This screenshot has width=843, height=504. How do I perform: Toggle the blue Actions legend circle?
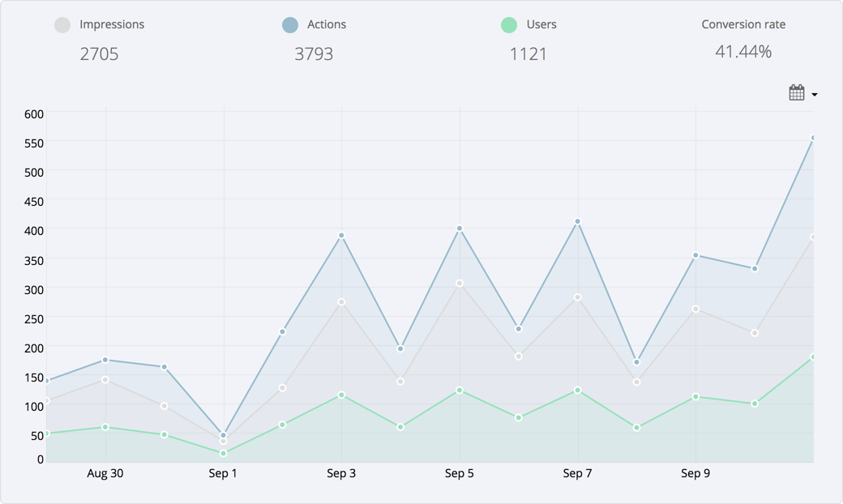tap(289, 25)
